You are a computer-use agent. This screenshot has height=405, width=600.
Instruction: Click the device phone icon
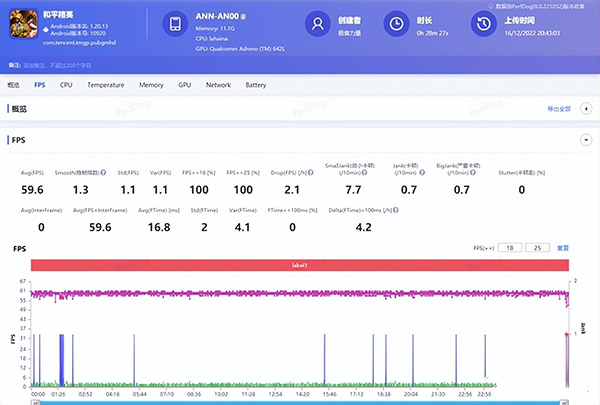tap(174, 23)
